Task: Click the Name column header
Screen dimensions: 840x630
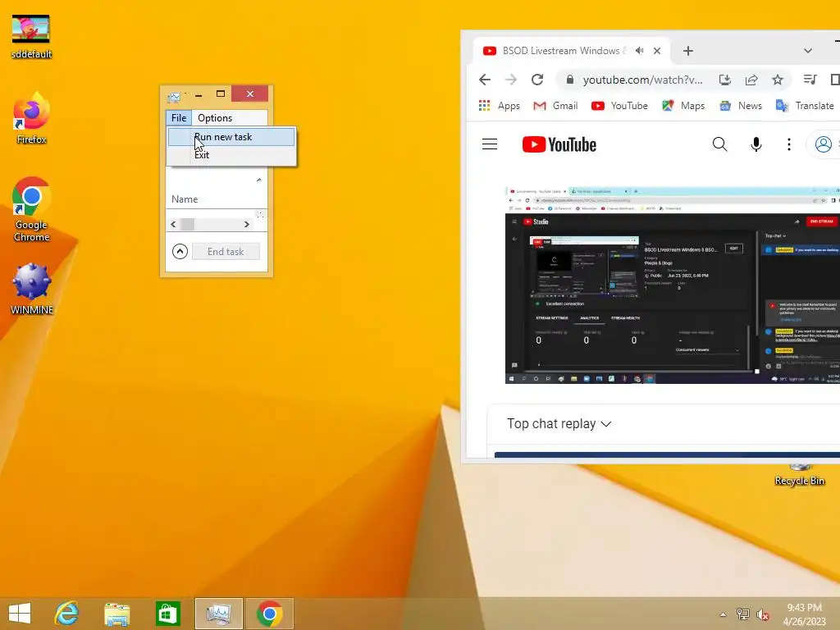Action: pyautogui.click(x=185, y=199)
